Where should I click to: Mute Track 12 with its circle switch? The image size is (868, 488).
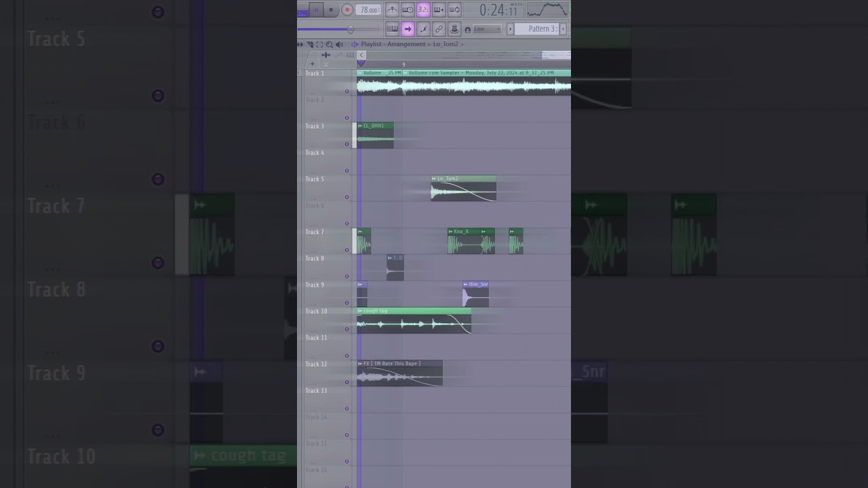[x=347, y=382]
